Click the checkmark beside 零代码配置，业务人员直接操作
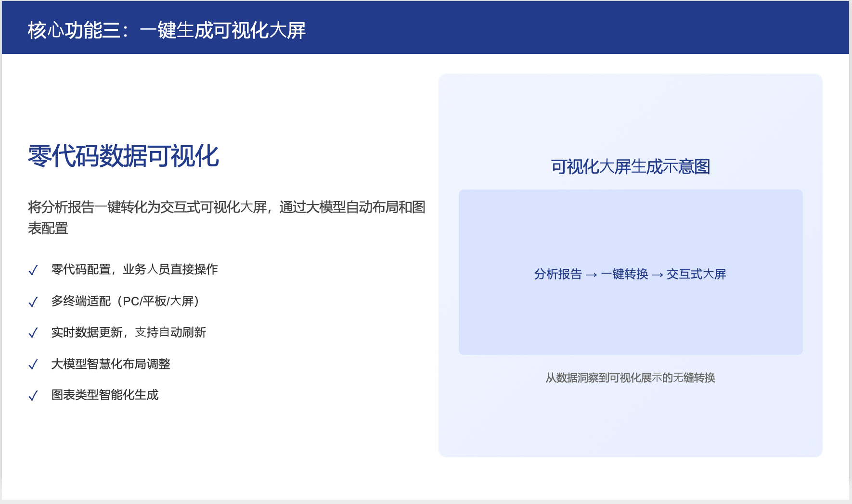This screenshot has height=504, width=852. pyautogui.click(x=33, y=270)
